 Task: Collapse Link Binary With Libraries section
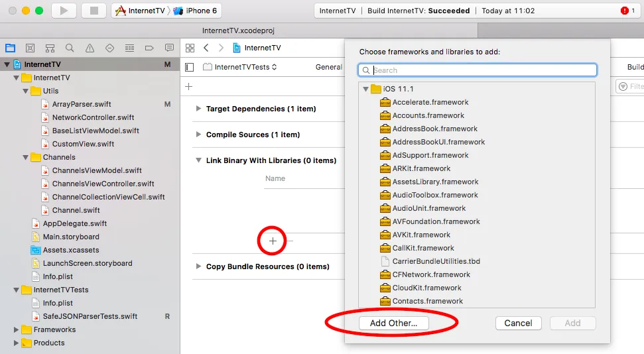coord(198,160)
